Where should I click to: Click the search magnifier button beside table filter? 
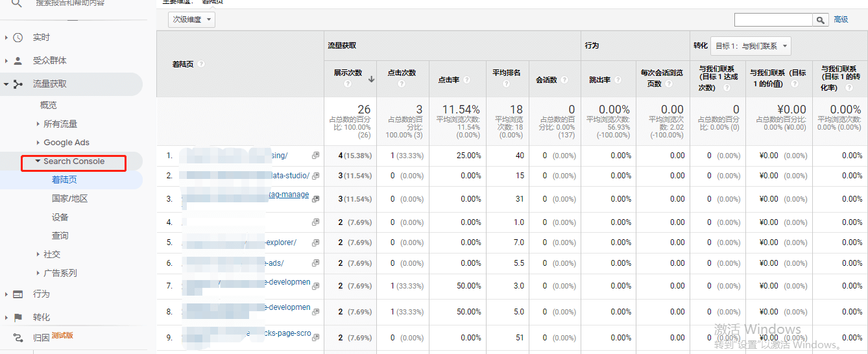pos(821,20)
